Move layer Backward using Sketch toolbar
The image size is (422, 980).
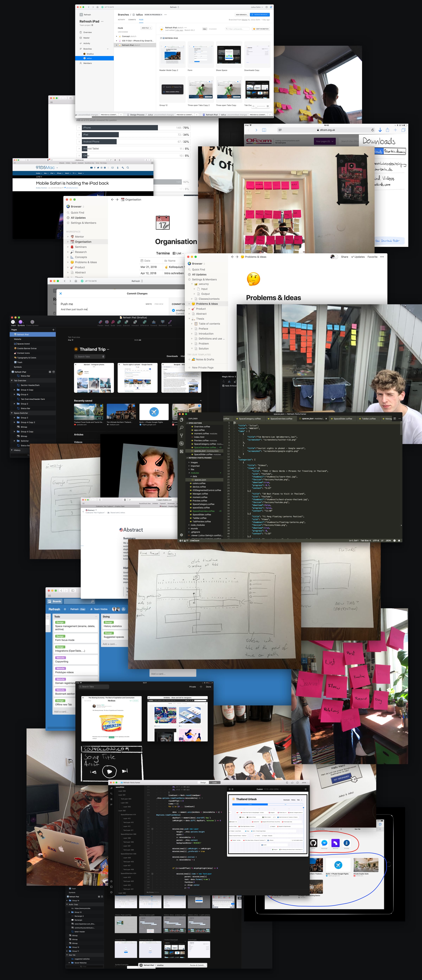[x=162, y=323]
